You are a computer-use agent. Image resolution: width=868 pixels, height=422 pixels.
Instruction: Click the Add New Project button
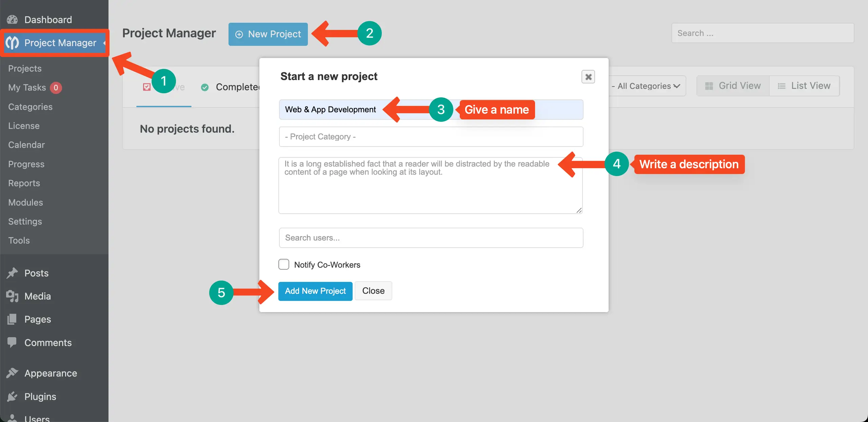(x=315, y=291)
